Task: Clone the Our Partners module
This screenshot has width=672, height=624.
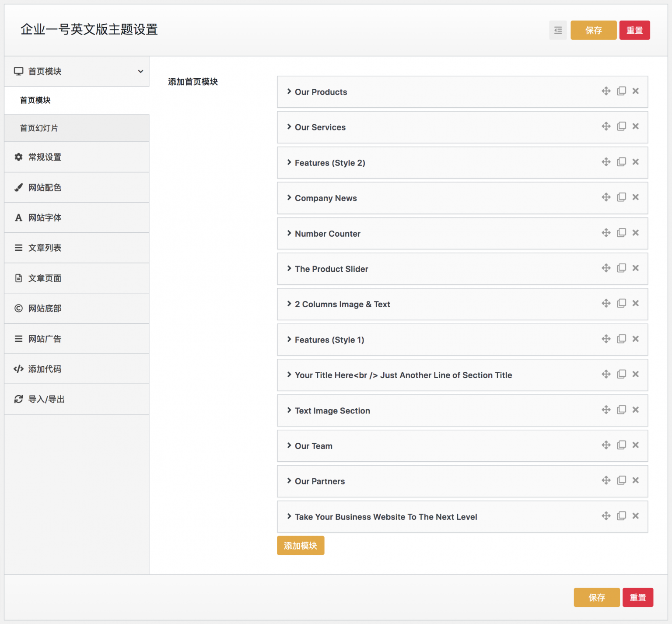Action: click(x=621, y=480)
